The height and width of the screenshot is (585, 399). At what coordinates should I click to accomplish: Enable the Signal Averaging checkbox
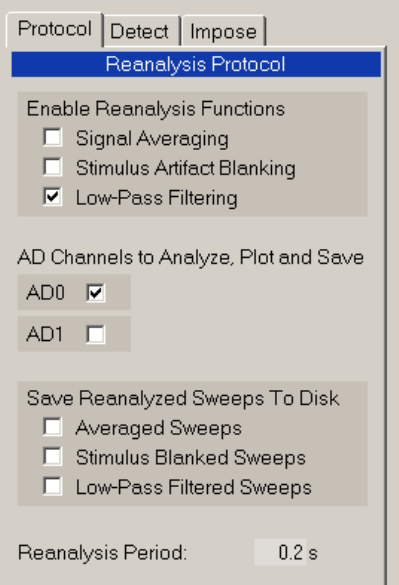coord(53,138)
